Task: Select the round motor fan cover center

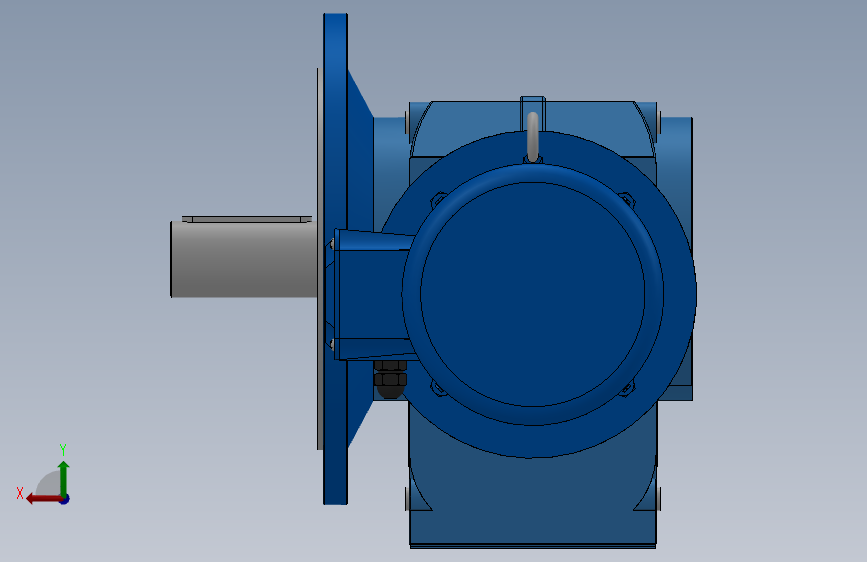Action: point(532,294)
